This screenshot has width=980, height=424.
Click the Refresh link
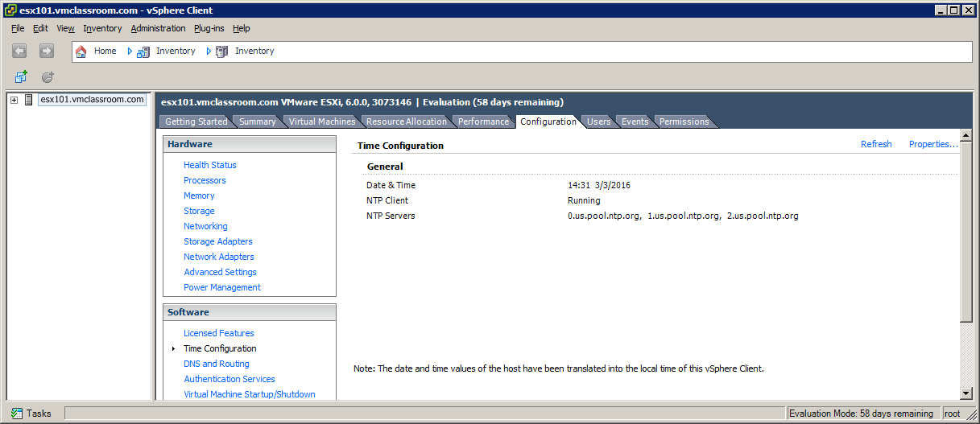876,145
